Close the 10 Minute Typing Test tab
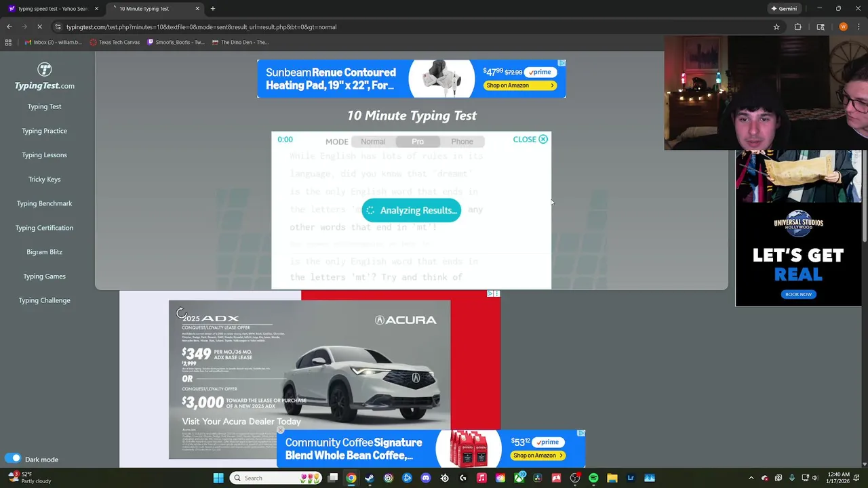The width and height of the screenshot is (868, 488). point(197,9)
